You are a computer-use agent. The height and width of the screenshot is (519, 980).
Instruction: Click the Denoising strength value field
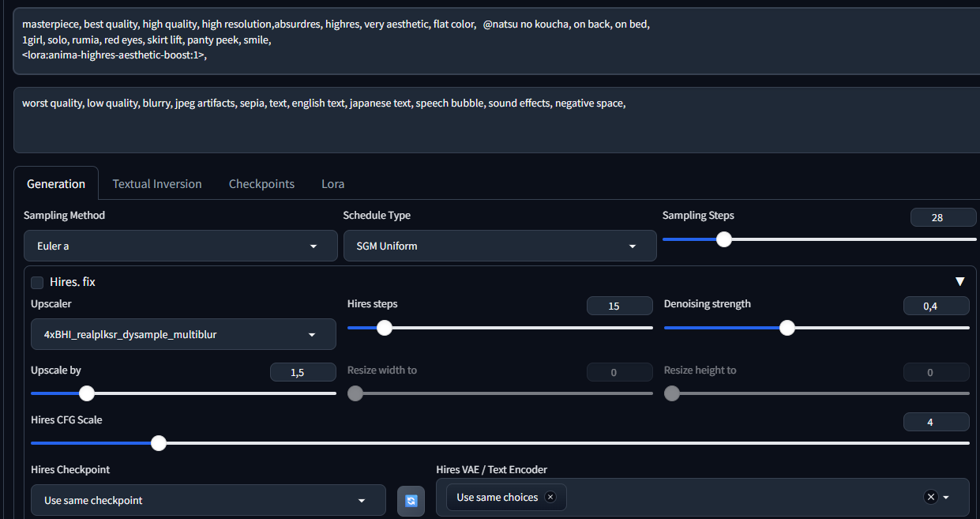coord(936,306)
